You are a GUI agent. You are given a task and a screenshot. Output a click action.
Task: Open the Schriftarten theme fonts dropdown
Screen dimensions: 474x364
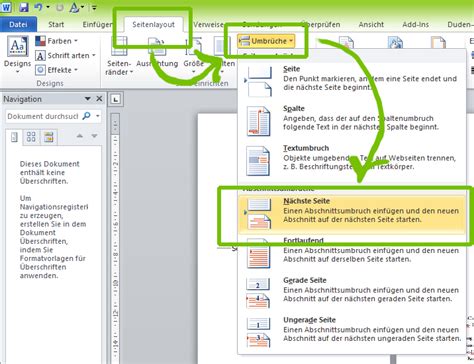[x=65, y=56]
